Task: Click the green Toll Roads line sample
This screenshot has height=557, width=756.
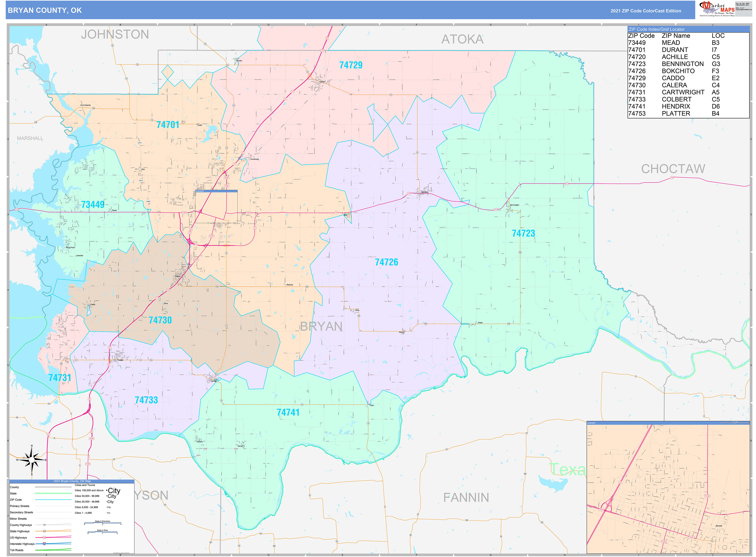Action: pos(53,550)
